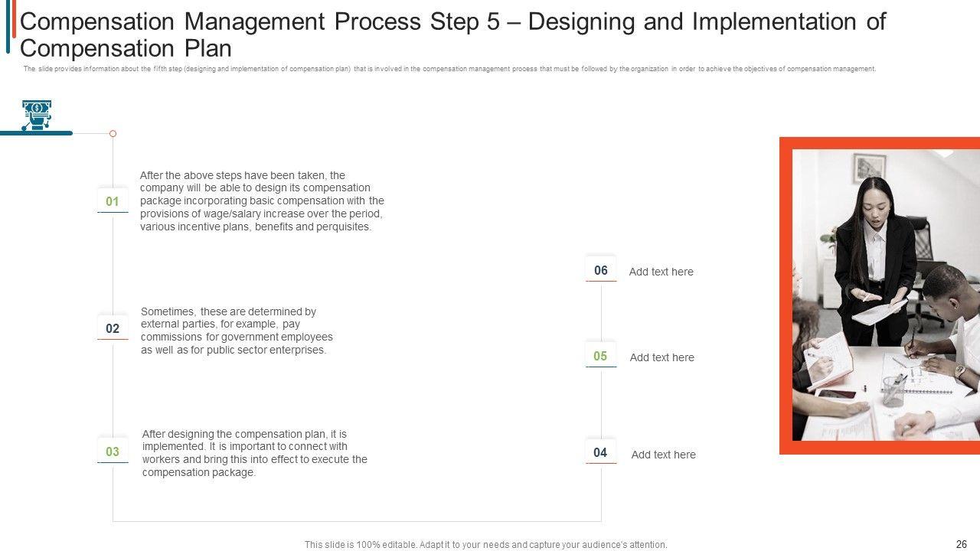Select the 02 step number badge
The width and height of the screenshot is (980, 551).
pos(113,328)
